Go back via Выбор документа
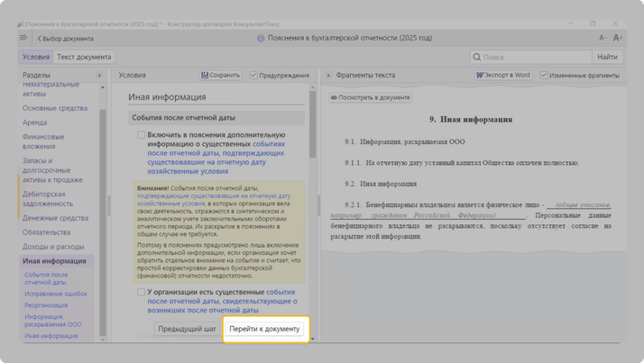Screen dimensions: 644x363 (x=65, y=38)
